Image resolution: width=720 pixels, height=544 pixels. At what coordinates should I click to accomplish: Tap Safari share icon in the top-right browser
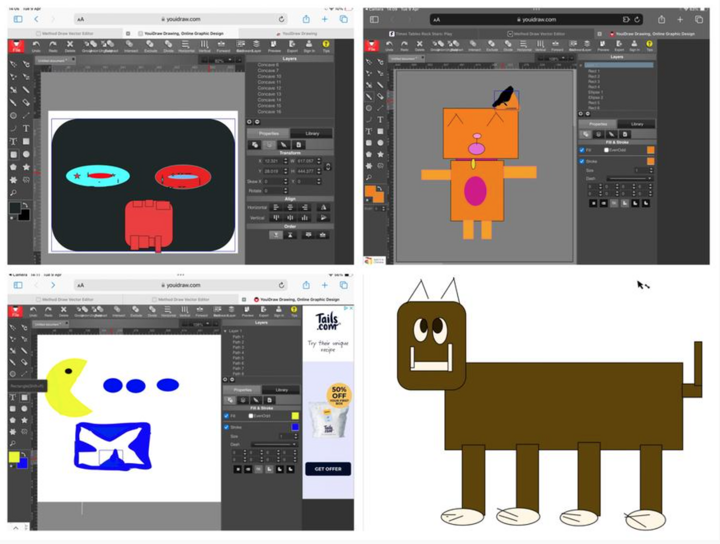point(661,19)
